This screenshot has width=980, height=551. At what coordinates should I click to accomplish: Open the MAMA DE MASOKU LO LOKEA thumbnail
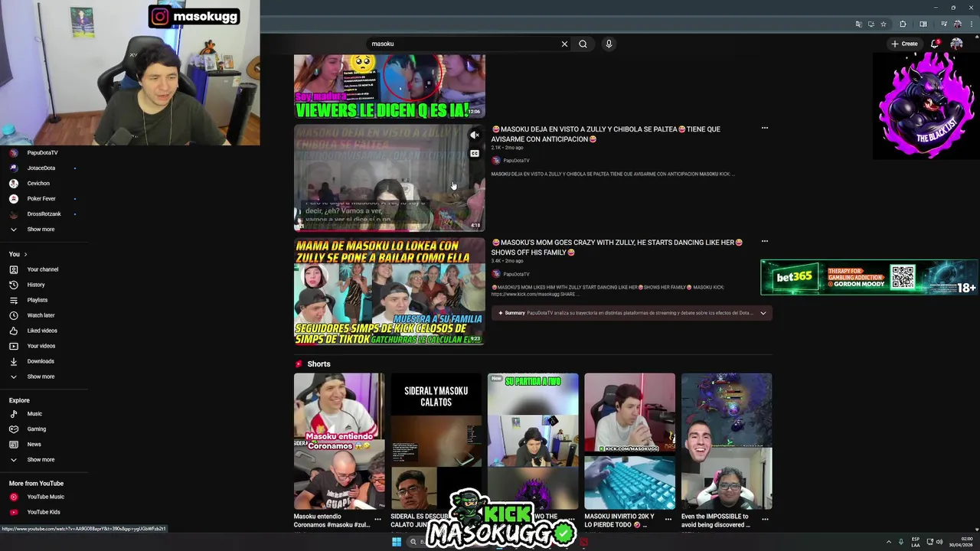pos(389,292)
